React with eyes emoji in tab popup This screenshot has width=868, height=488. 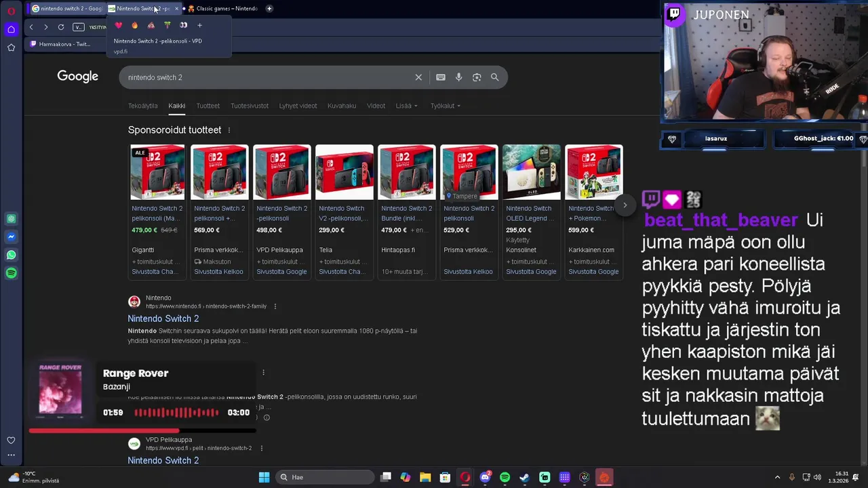pos(183,25)
